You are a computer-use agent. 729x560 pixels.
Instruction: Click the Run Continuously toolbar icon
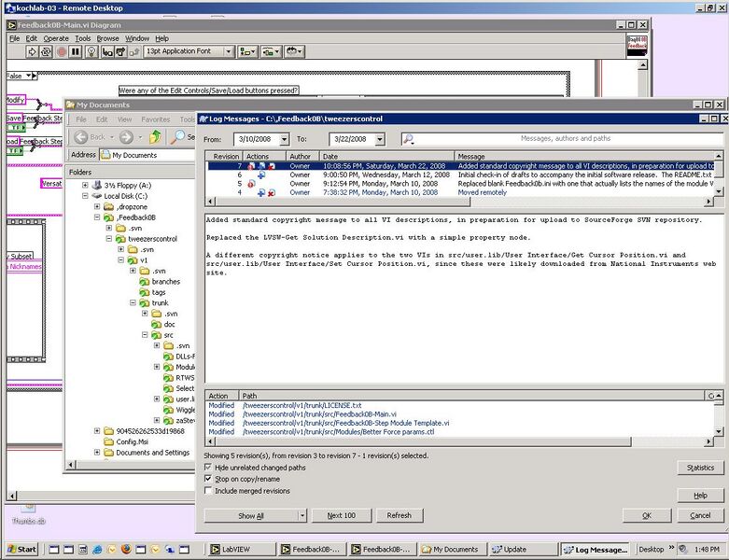click(46, 51)
